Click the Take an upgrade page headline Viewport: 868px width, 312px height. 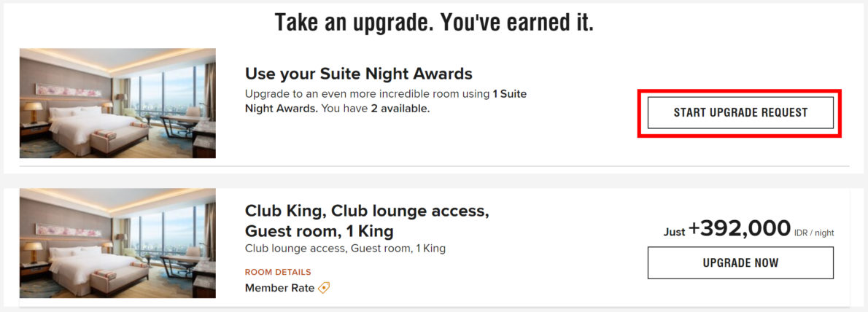(x=434, y=23)
